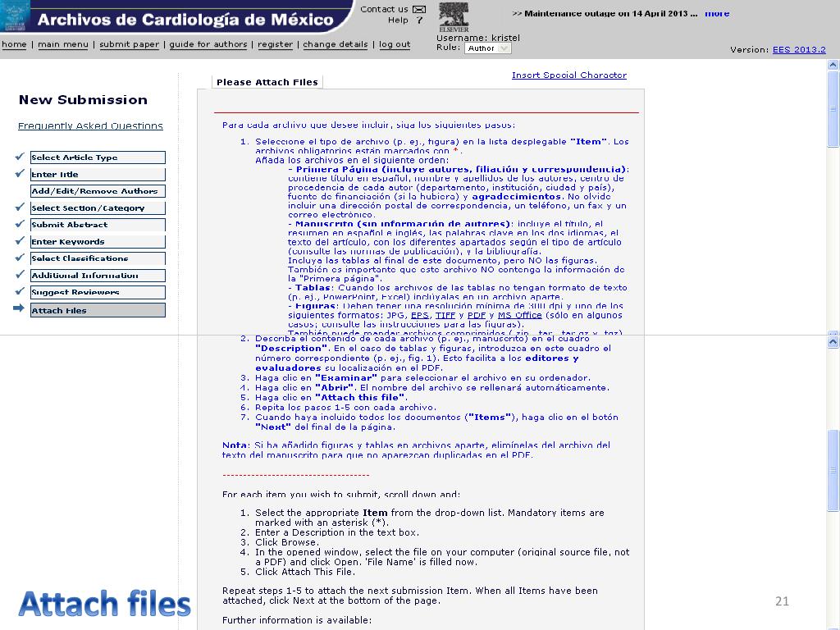Click the log out link
The width and height of the screenshot is (840, 630).
click(395, 44)
